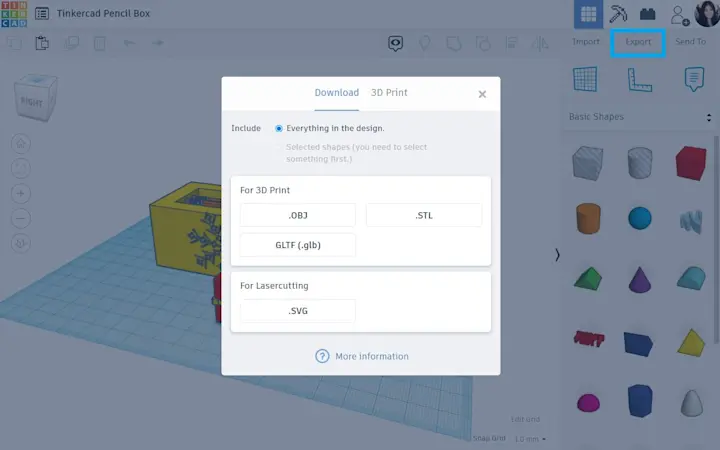This screenshot has height=450, width=720.
Task: Open the Blocks pickaxe mode
Action: (618, 14)
